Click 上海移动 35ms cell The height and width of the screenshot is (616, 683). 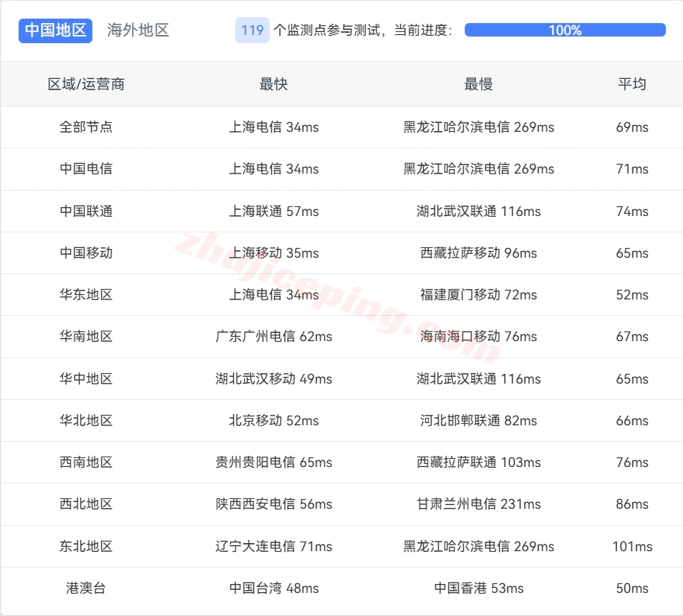(273, 253)
